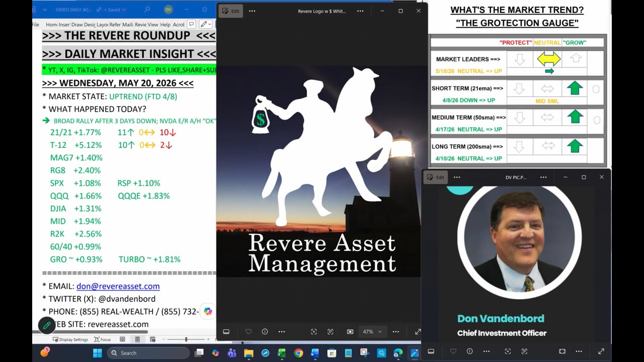This screenshot has width=644, height=362.
Task: Click the zoom to fit icon in DV PIC window
Action: tap(562, 351)
